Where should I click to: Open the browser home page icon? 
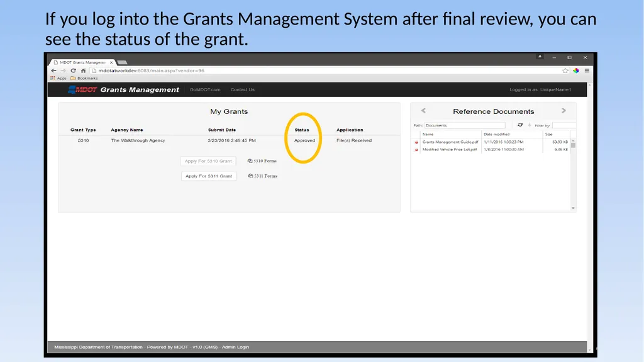(84, 71)
